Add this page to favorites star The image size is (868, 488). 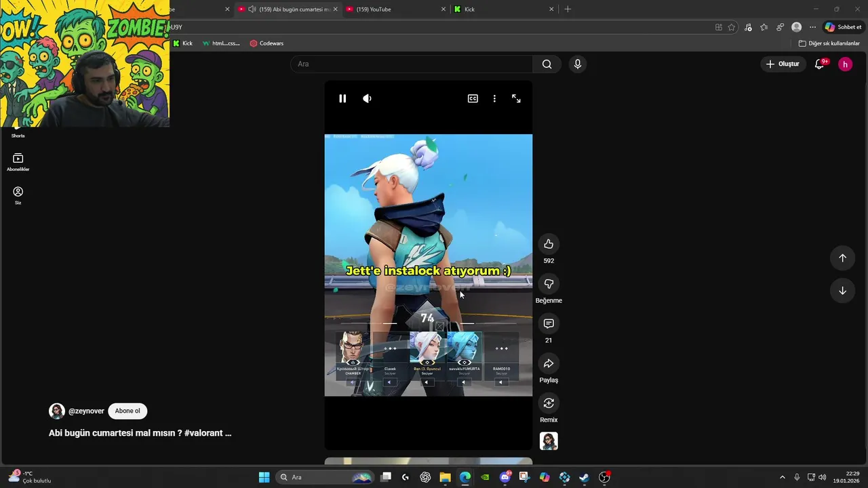pyautogui.click(x=731, y=27)
